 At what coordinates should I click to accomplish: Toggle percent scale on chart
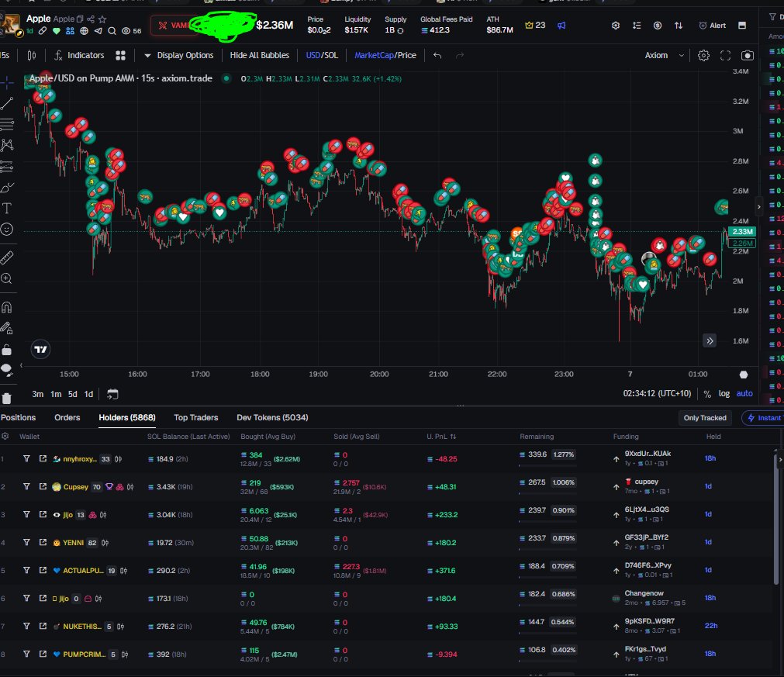click(707, 394)
